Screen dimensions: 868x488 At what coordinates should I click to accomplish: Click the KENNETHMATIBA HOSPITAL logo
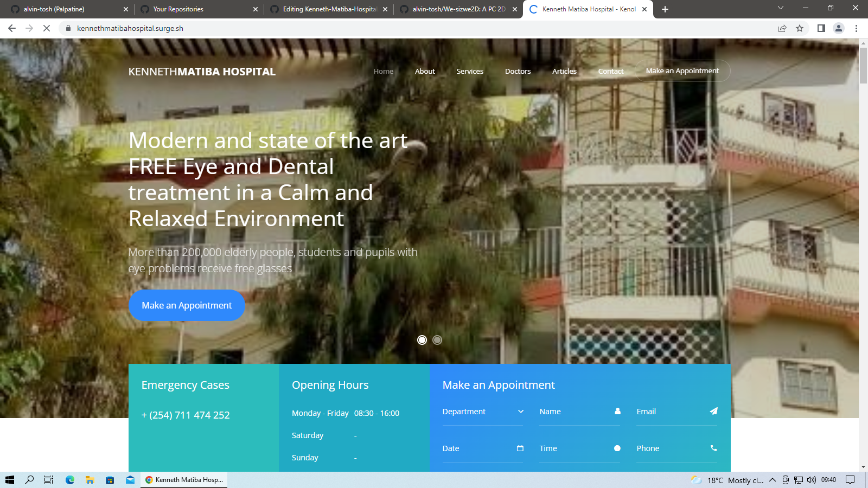point(202,72)
